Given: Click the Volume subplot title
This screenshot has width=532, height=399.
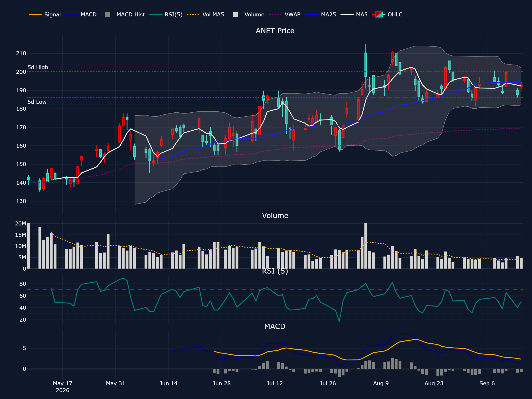Looking at the screenshot, I should coord(275,215).
